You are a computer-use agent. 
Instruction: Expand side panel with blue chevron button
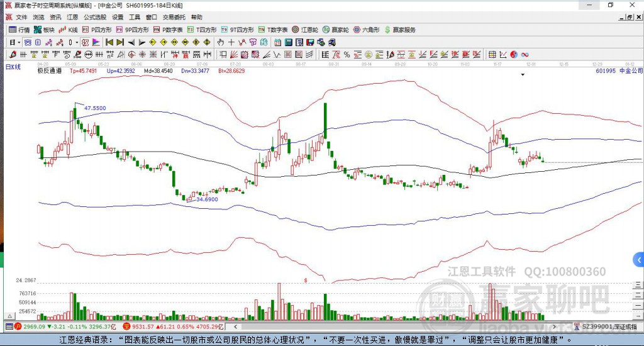point(639,260)
